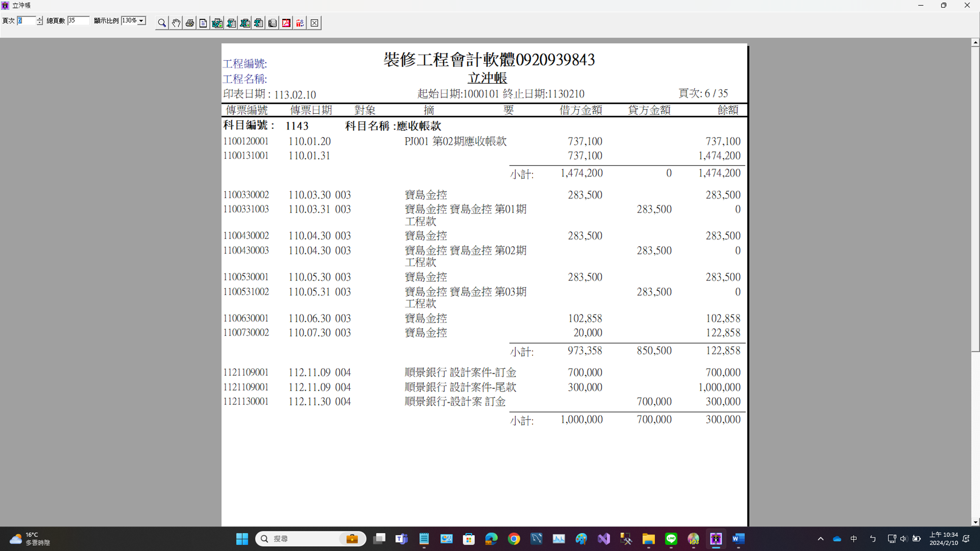Click vertical scrollbar down arrow
Image resolution: width=980 pixels, height=551 pixels.
click(x=975, y=522)
